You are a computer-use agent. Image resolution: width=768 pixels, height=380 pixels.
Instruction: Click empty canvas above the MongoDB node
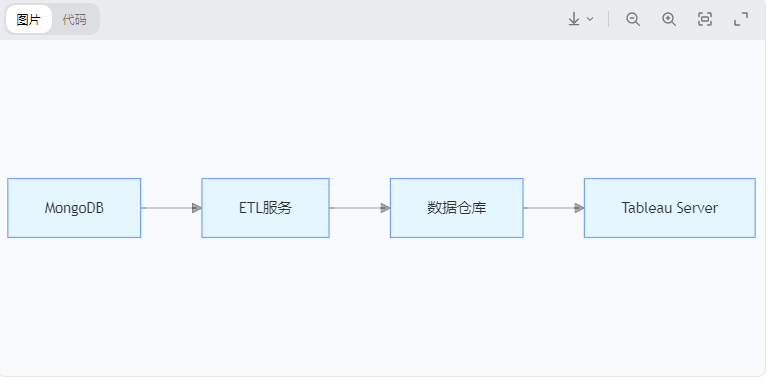[x=74, y=108]
